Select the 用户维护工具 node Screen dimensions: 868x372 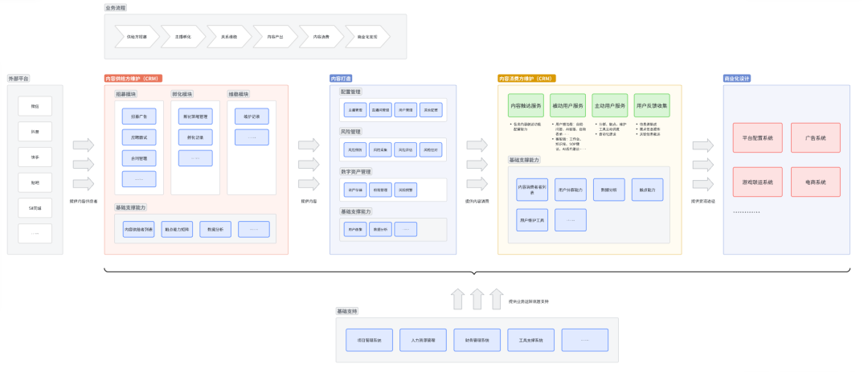[532, 220]
